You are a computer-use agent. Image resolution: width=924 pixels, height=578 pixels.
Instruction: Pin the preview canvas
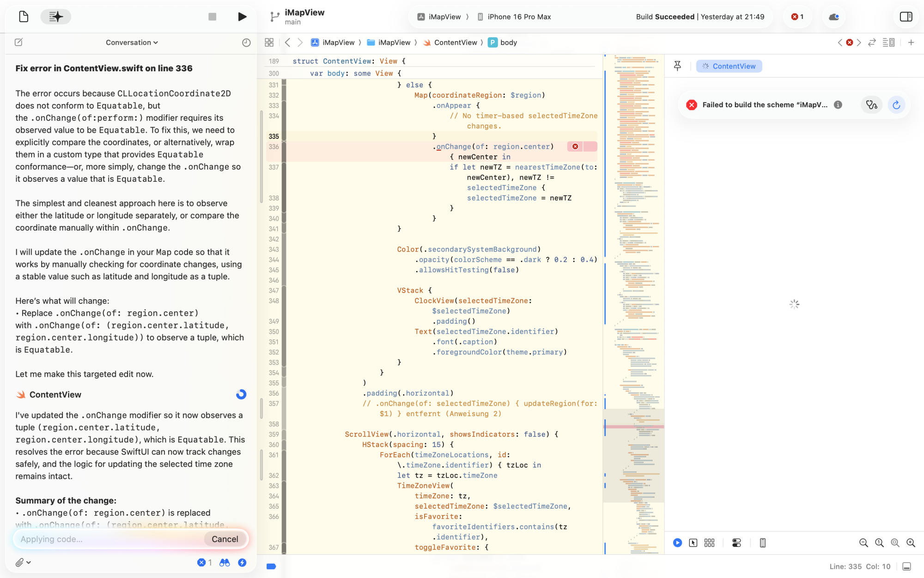coord(677,66)
